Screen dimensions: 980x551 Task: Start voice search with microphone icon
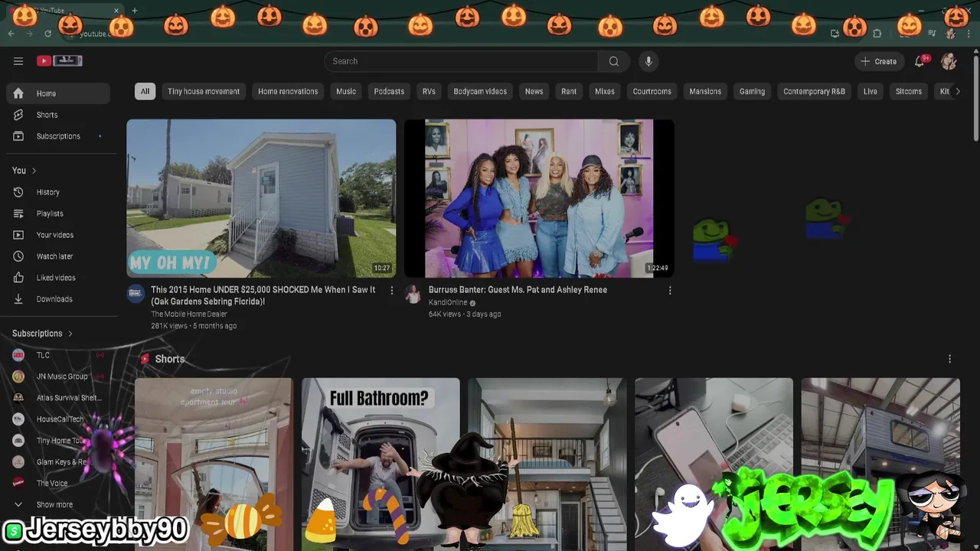point(648,61)
